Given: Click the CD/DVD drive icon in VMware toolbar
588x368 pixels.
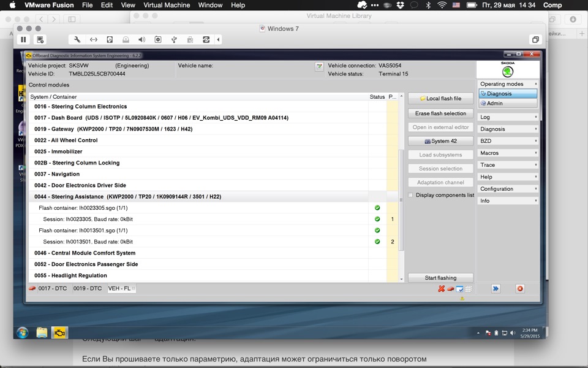Looking at the screenshot, I should point(126,39).
